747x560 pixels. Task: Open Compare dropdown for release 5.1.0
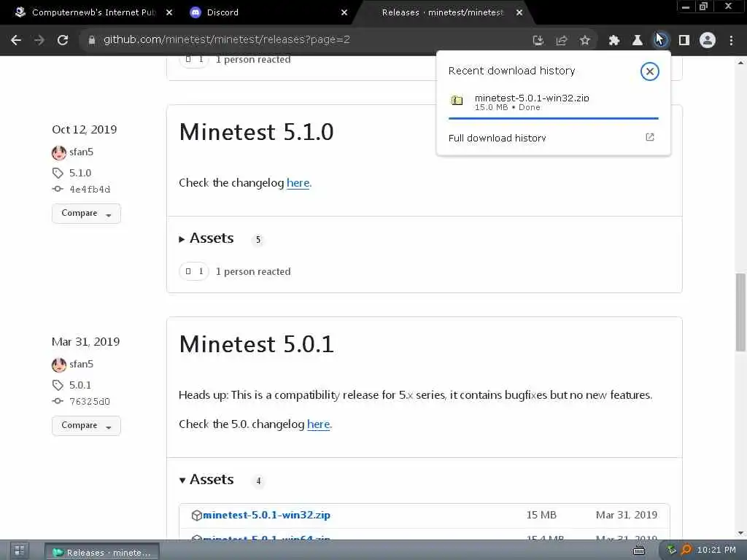[86, 214]
